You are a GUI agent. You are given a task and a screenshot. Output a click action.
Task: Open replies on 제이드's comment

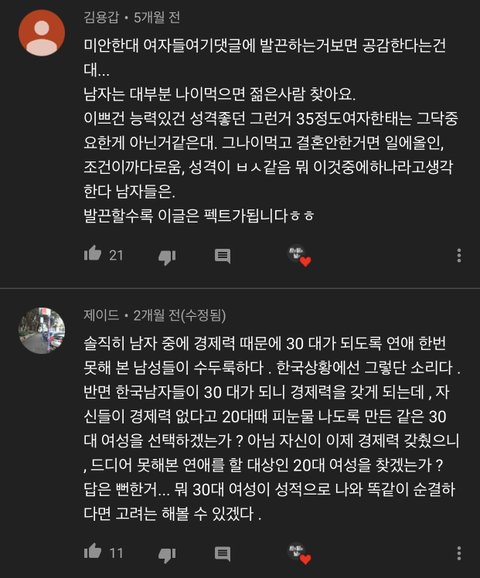coord(223,554)
